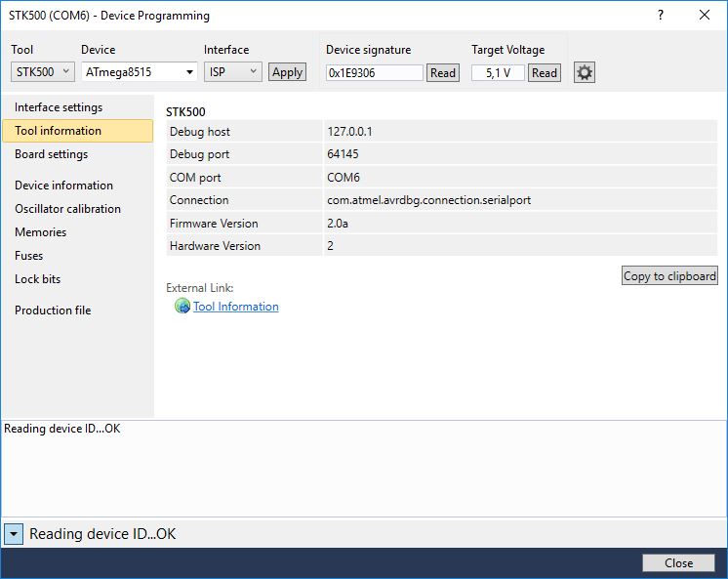Click the Firmware Version value 2.0a
This screenshot has width=728, height=579.
tap(520, 223)
